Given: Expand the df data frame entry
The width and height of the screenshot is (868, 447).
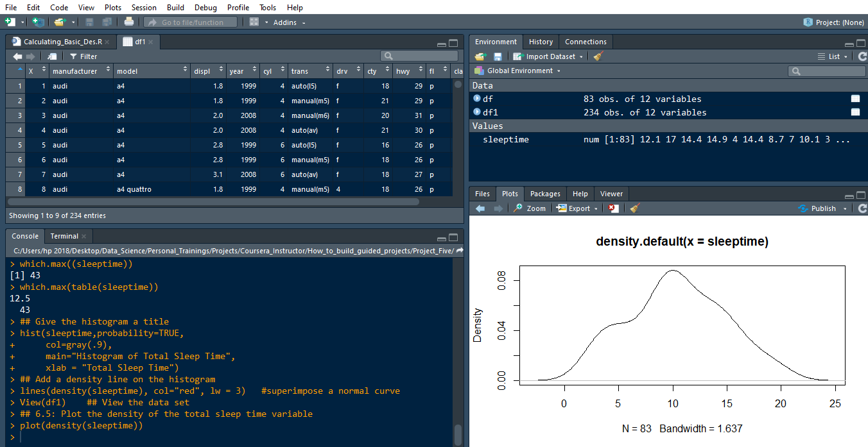Looking at the screenshot, I should coord(477,99).
